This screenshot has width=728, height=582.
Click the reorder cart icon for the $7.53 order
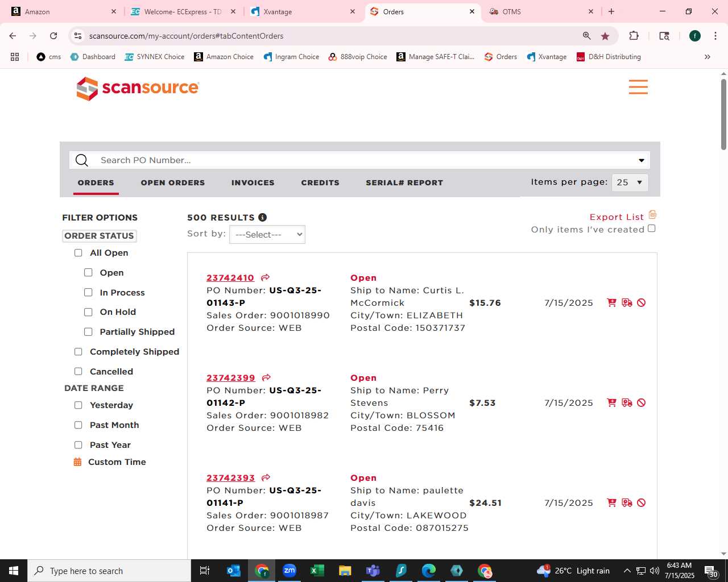(x=611, y=403)
